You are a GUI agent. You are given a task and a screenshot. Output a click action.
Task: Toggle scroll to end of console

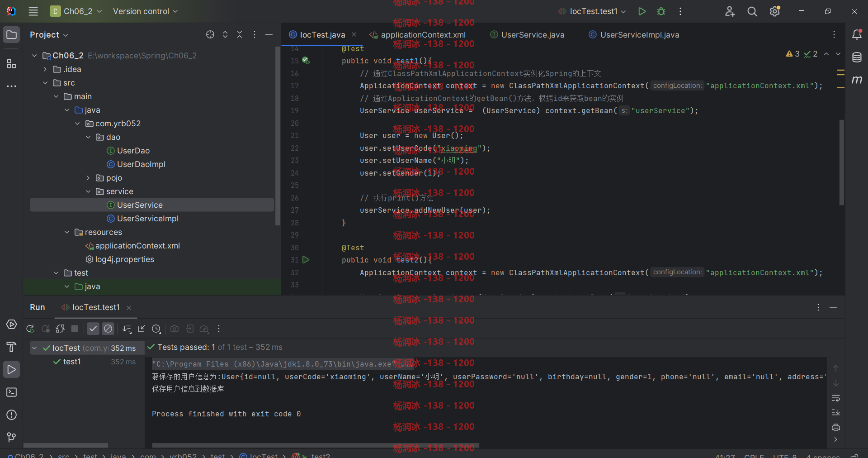click(836, 413)
